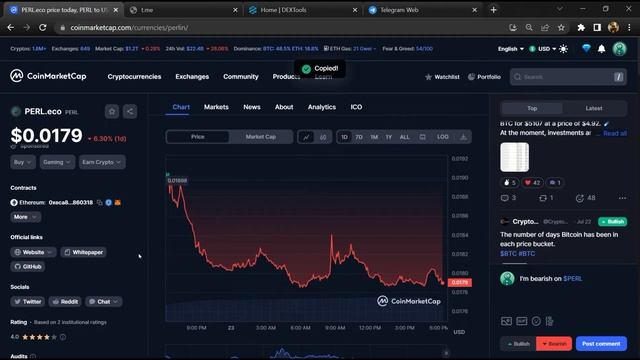This screenshot has height=360, width=640.
Task: Open the post image thumbnail
Action: [x=515, y=157]
